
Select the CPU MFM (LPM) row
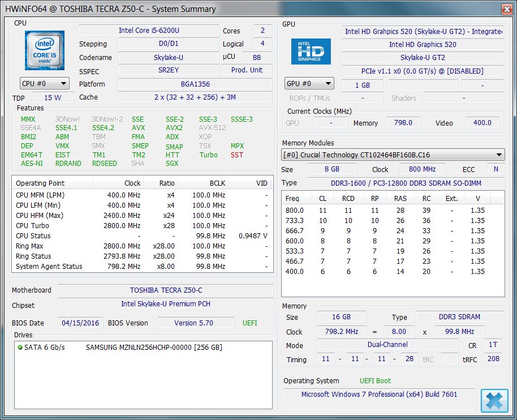click(x=143, y=195)
